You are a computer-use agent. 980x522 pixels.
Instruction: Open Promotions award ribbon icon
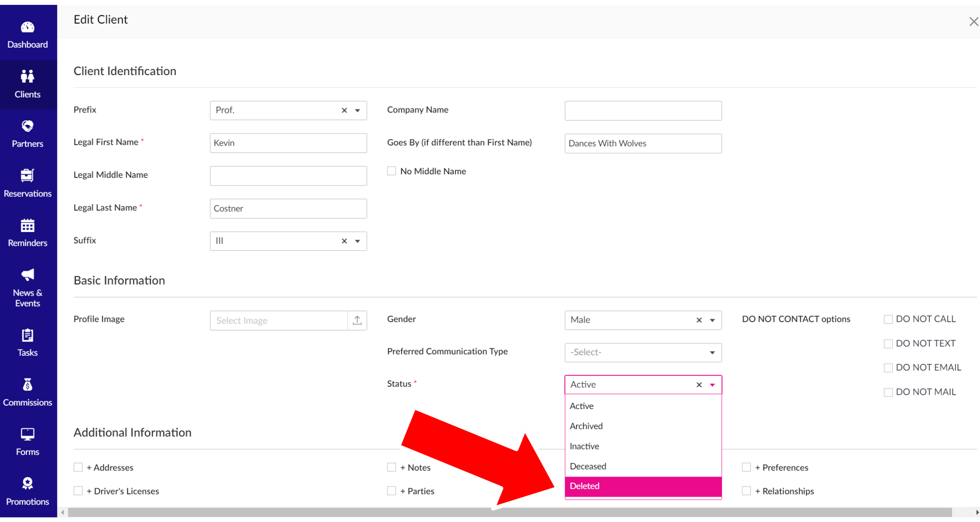pyautogui.click(x=28, y=484)
